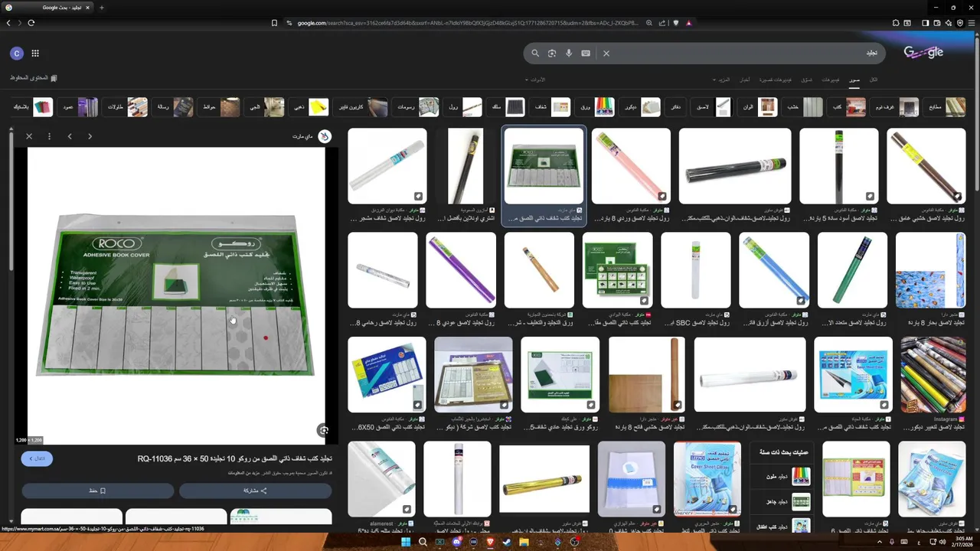The image size is (980, 551).
Task: Click the مشاركة share button
Action: point(256,491)
